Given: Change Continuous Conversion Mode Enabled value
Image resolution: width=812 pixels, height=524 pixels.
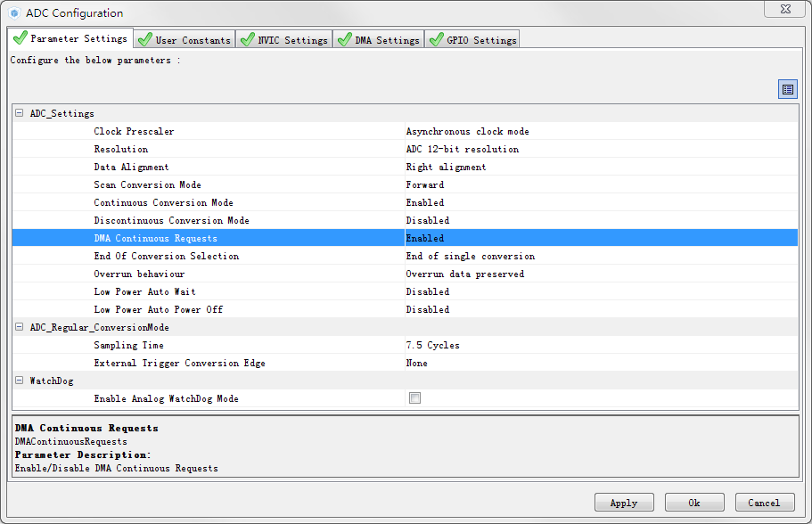Looking at the screenshot, I should 602,202.
